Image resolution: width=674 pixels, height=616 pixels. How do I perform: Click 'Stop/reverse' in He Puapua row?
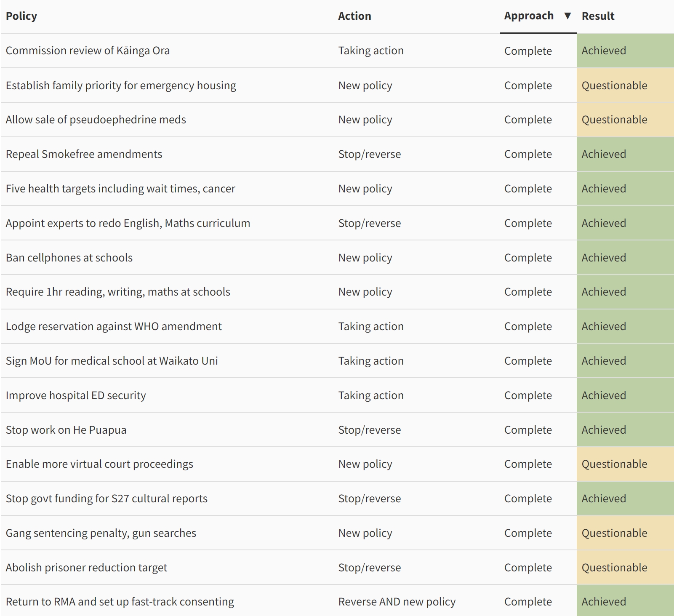[370, 430]
